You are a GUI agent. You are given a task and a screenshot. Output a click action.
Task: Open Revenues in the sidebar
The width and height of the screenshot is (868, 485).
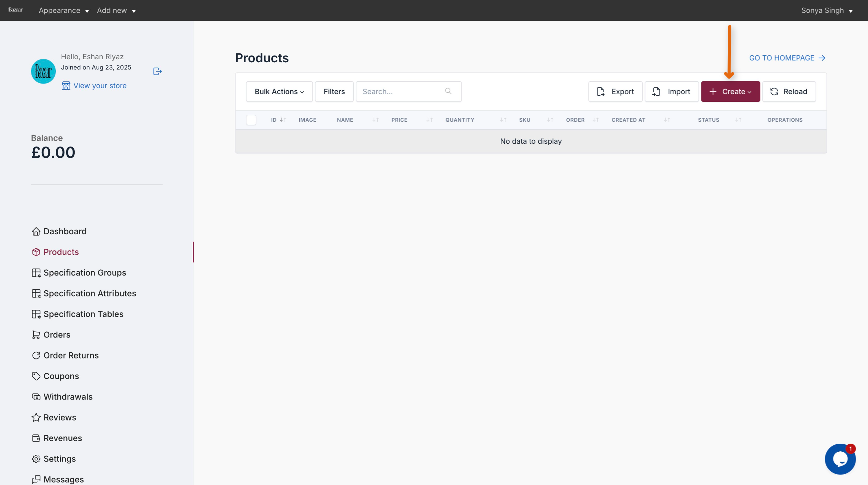point(57,438)
